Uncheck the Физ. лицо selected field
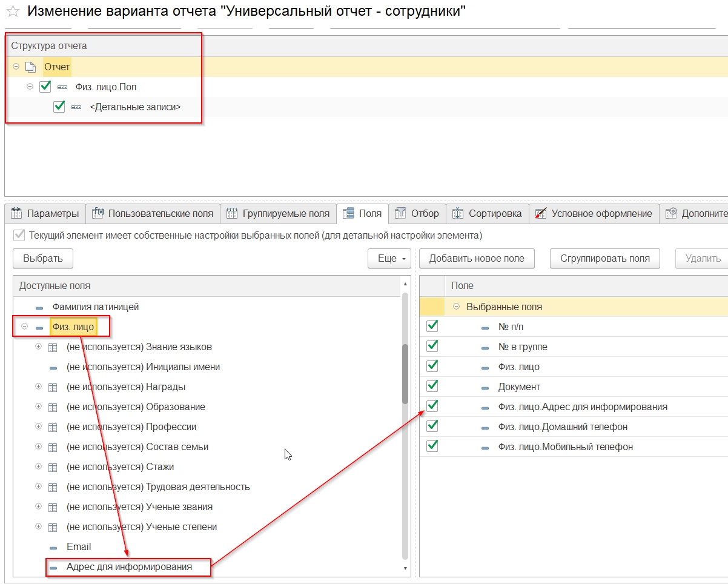Image resolution: width=728 pixels, height=584 pixels. pos(432,366)
